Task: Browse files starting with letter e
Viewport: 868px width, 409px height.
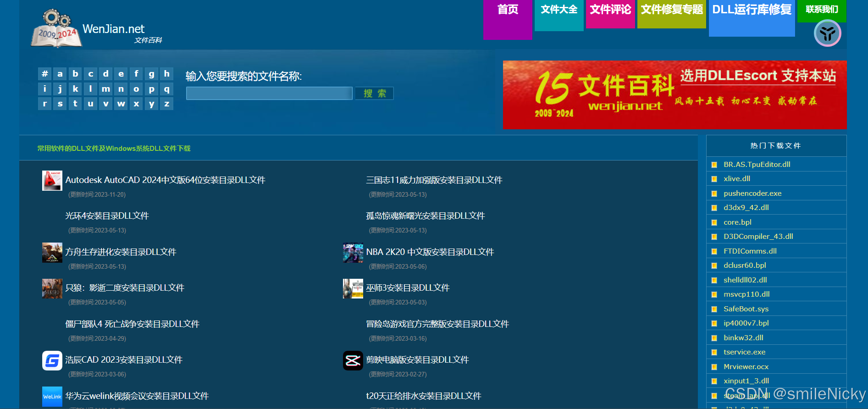Action: [x=121, y=74]
